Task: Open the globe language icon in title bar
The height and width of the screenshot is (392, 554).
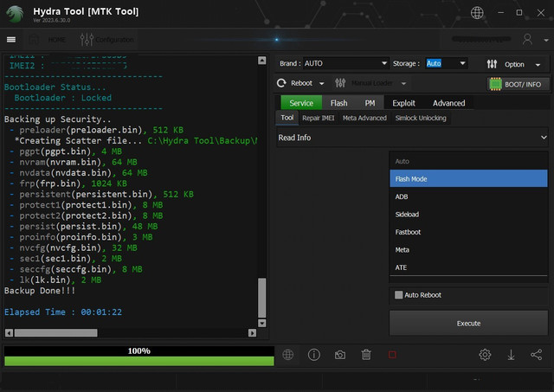Action: [477, 13]
